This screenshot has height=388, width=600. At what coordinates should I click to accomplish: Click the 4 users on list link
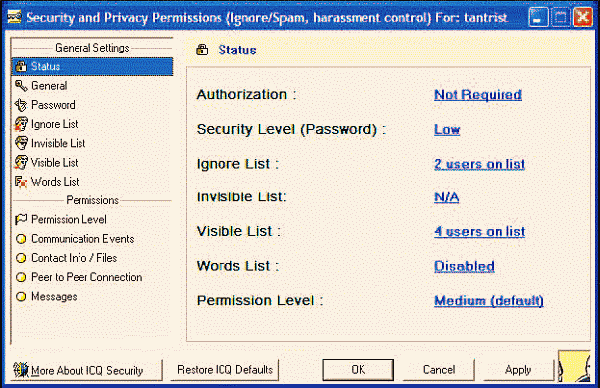pyautogui.click(x=479, y=231)
